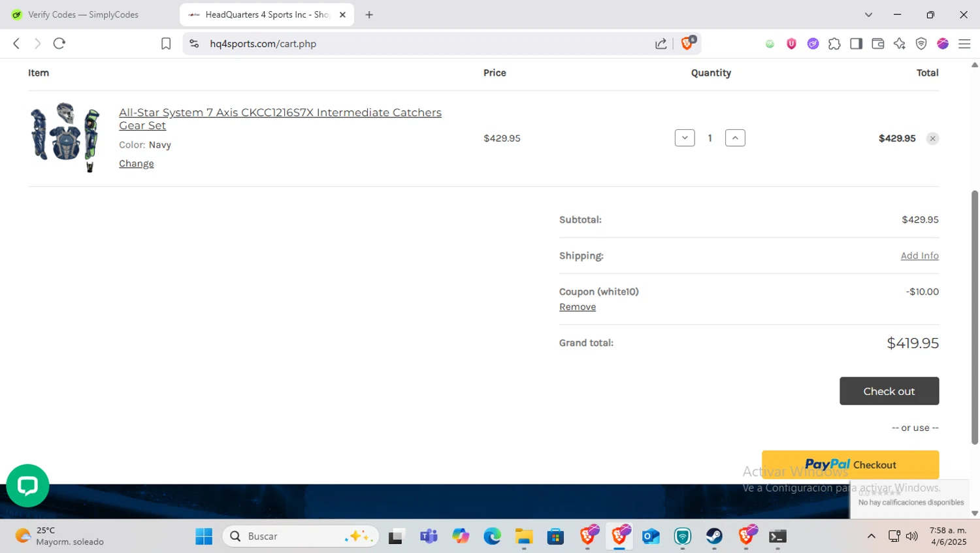This screenshot has width=980, height=553.
Task: Remove the item using the x icon
Action: (x=932, y=138)
